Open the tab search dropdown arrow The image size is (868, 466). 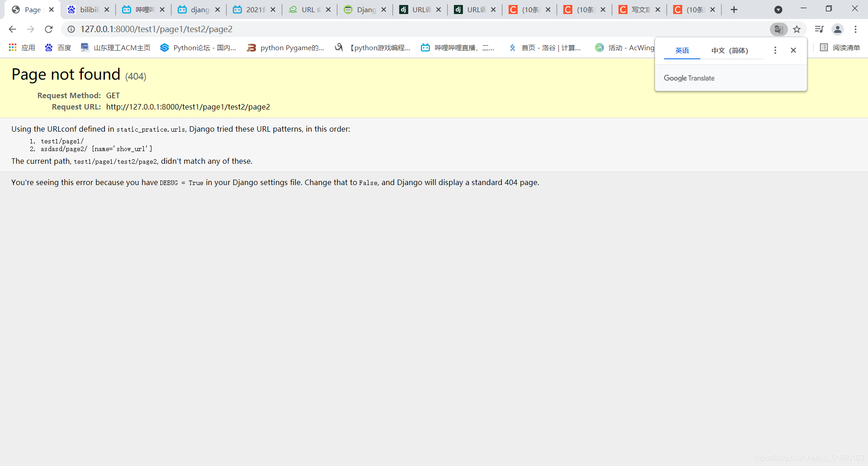tap(778, 10)
